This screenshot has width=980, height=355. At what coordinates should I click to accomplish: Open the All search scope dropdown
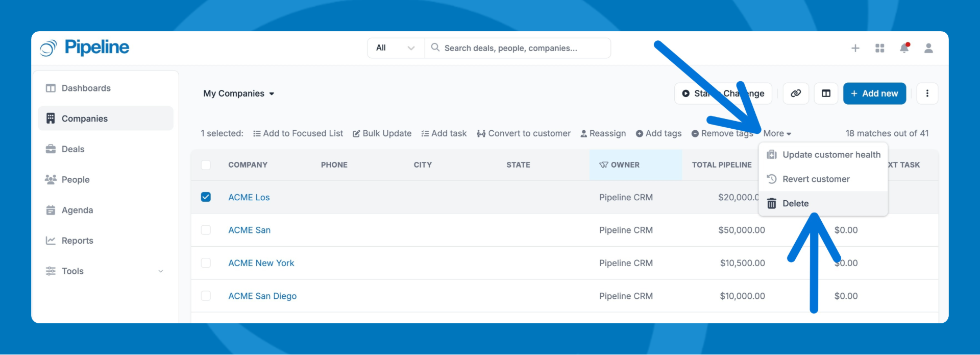396,48
